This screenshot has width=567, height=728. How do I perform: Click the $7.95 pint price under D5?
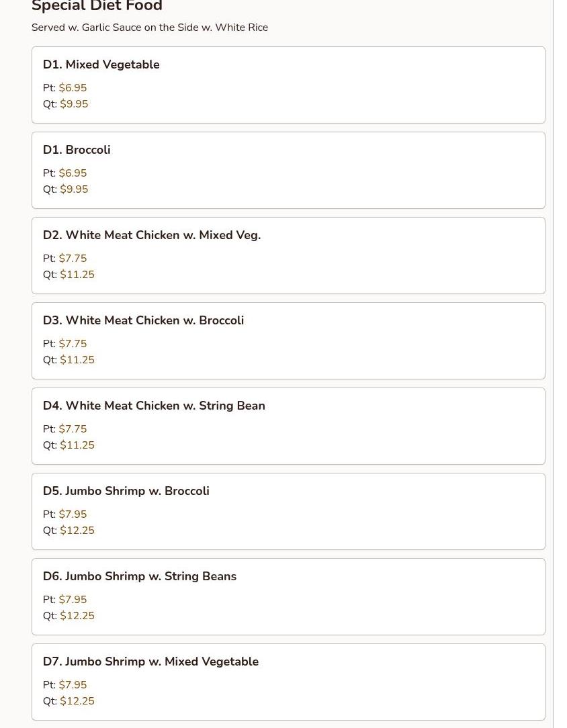(73, 514)
